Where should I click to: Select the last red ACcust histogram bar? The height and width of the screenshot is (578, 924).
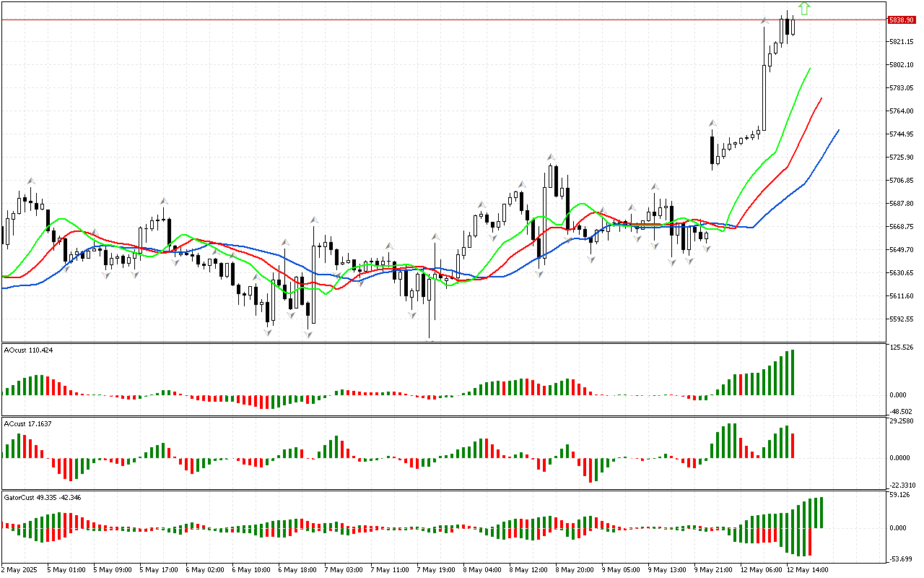792,445
